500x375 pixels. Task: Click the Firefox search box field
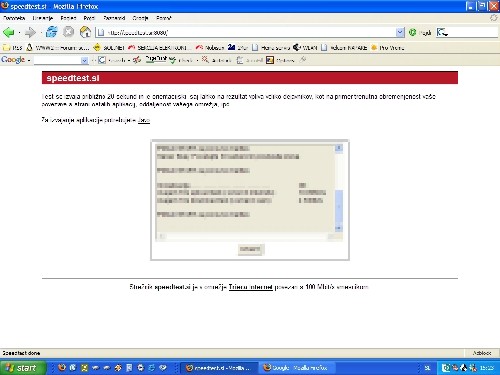tap(473, 32)
